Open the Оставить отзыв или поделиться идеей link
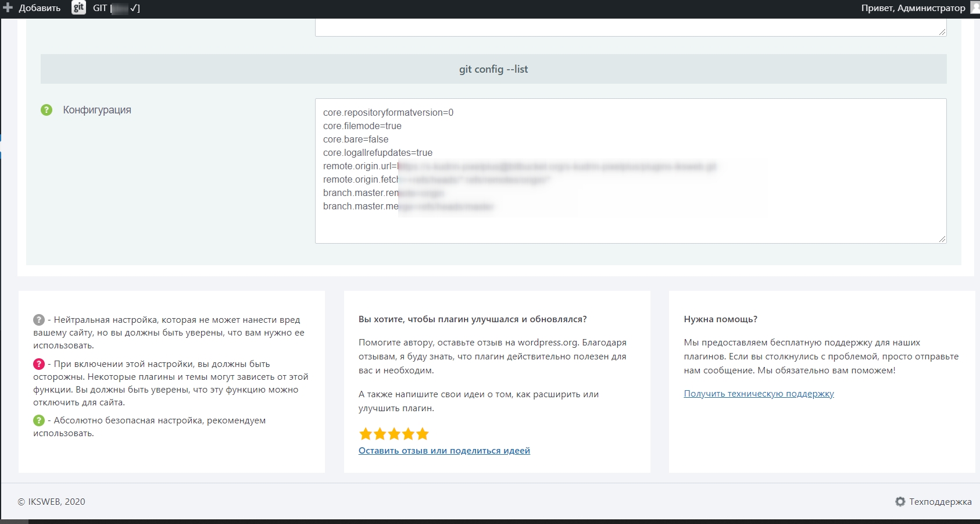 tap(444, 451)
